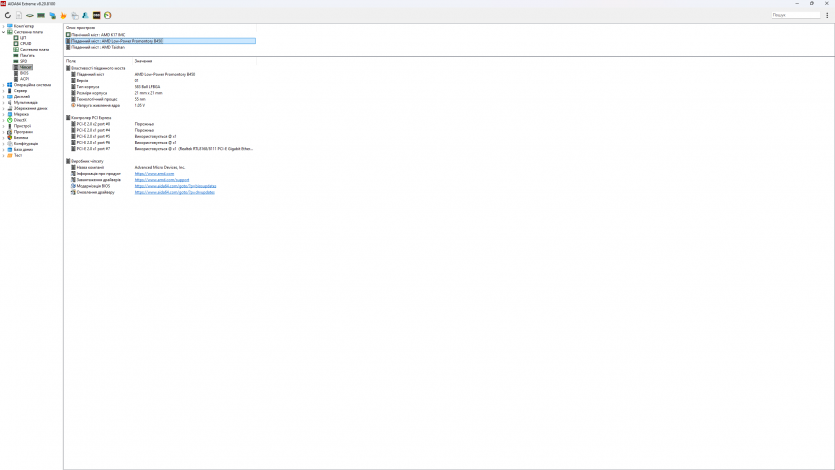Open the amd.com/support driver download link
835x470 pixels.
154,180
